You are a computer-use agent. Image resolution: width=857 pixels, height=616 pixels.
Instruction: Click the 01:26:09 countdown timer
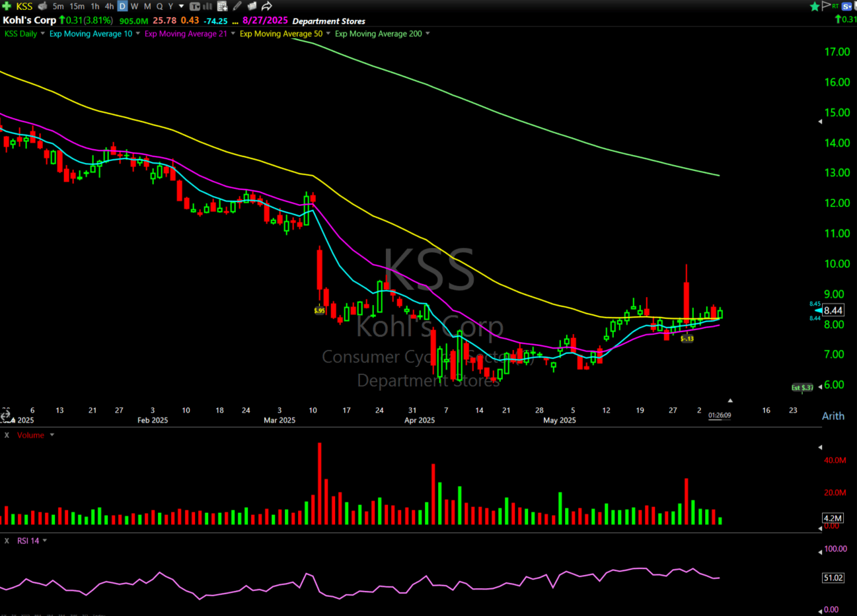coord(720,415)
